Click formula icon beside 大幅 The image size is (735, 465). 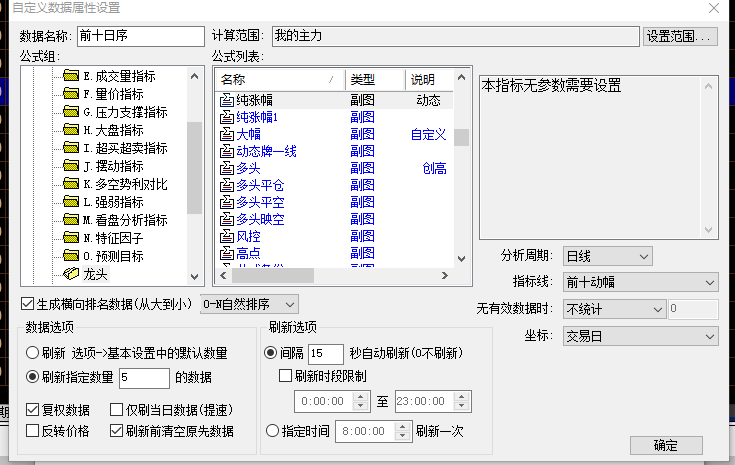pyautogui.click(x=227, y=134)
